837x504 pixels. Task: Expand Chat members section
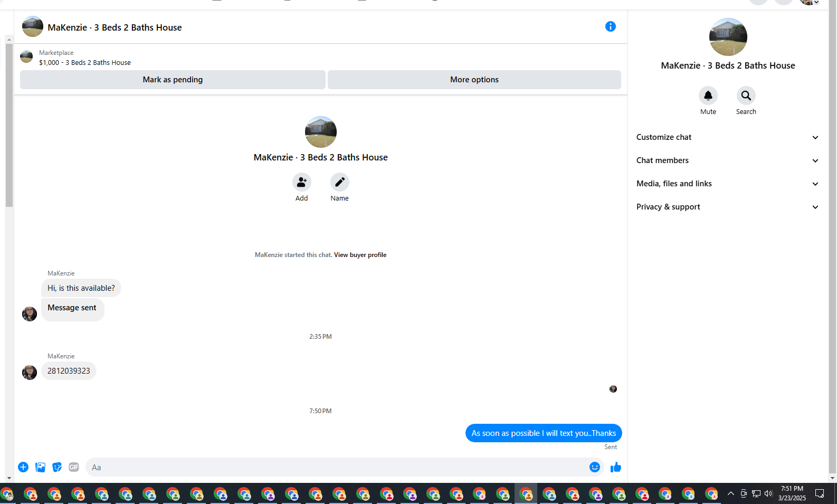(x=728, y=160)
